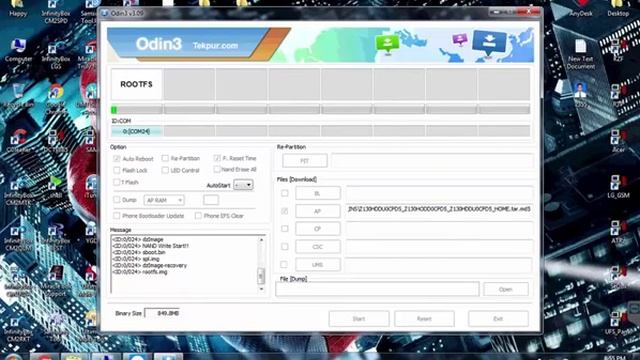
Task: Click the Message log scroll up arrow
Action: point(261,240)
